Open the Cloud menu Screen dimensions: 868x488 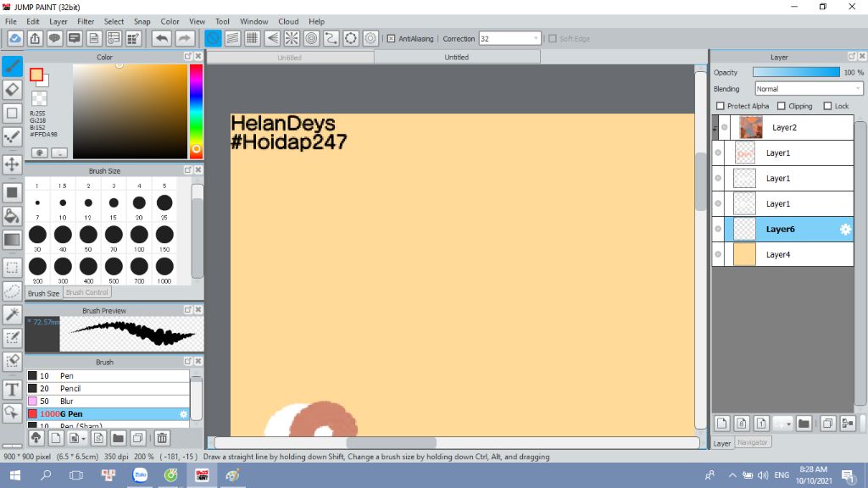click(x=288, y=21)
